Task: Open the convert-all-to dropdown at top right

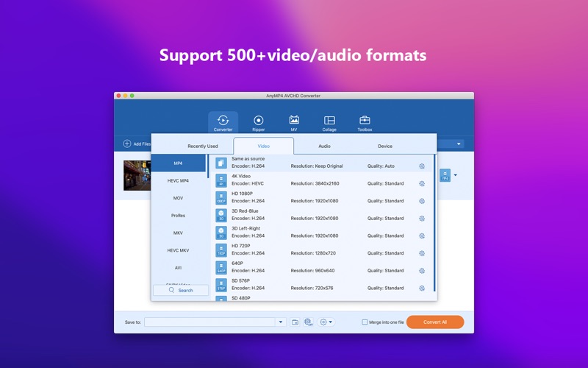Action: 459,144
